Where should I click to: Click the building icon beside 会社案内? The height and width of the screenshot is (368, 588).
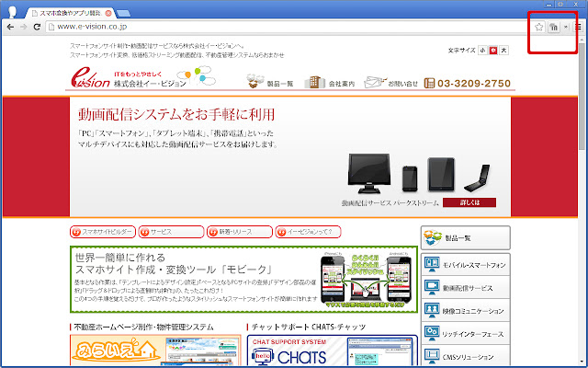pos(314,82)
